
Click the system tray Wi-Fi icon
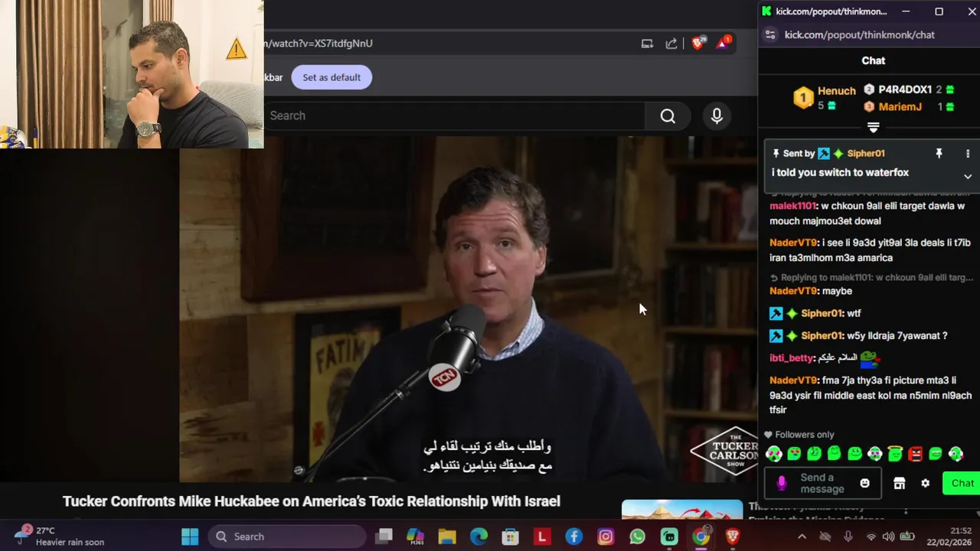tap(870, 536)
